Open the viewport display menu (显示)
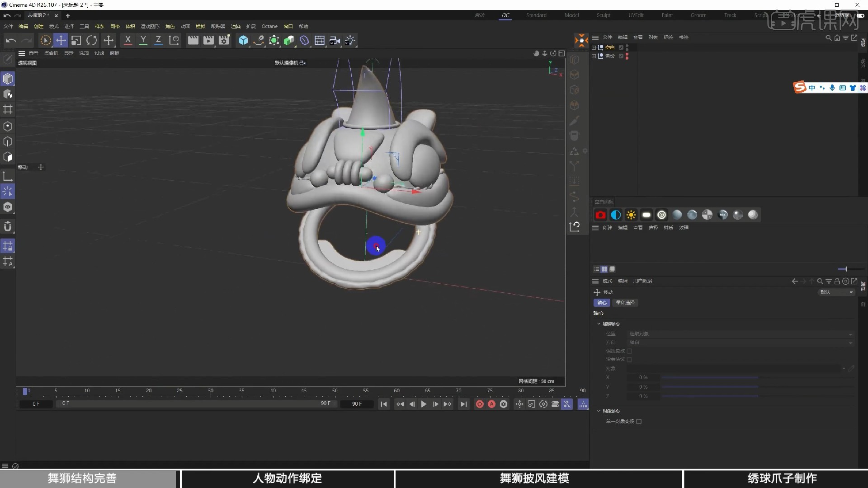Viewport: 868px width, 488px height. tap(68, 53)
